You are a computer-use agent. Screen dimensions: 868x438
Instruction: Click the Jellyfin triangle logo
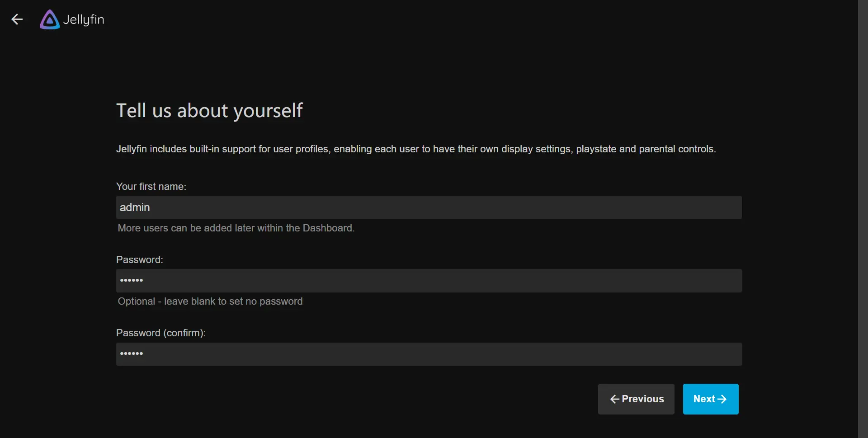coord(49,20)
